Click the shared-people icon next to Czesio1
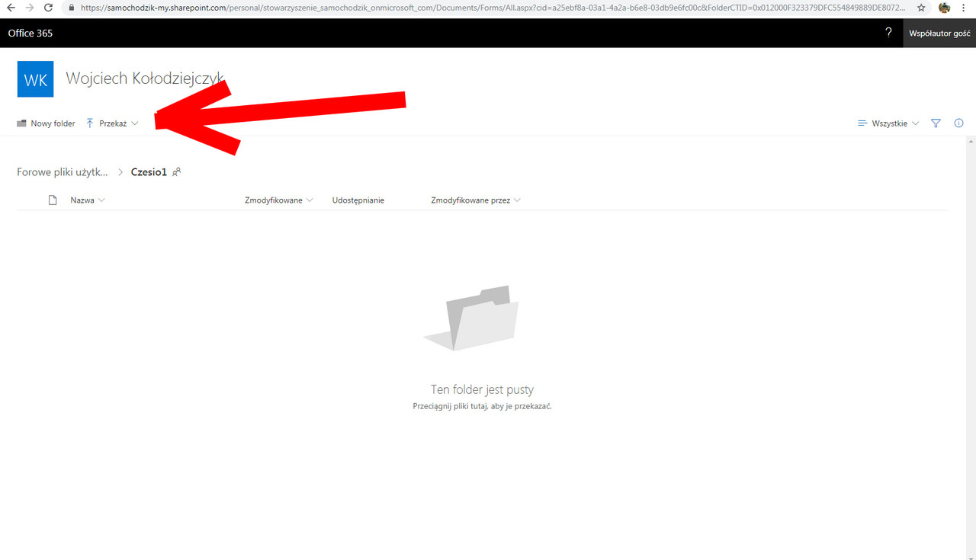The height and width of the screenshot is (560, 976). pos(178,172)
